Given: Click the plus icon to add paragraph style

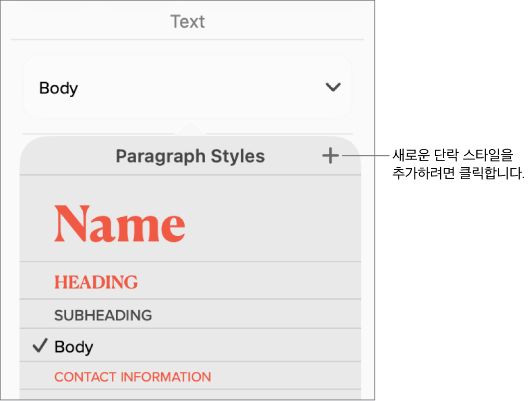Looking at the screenshot, I should click(330, 156).
